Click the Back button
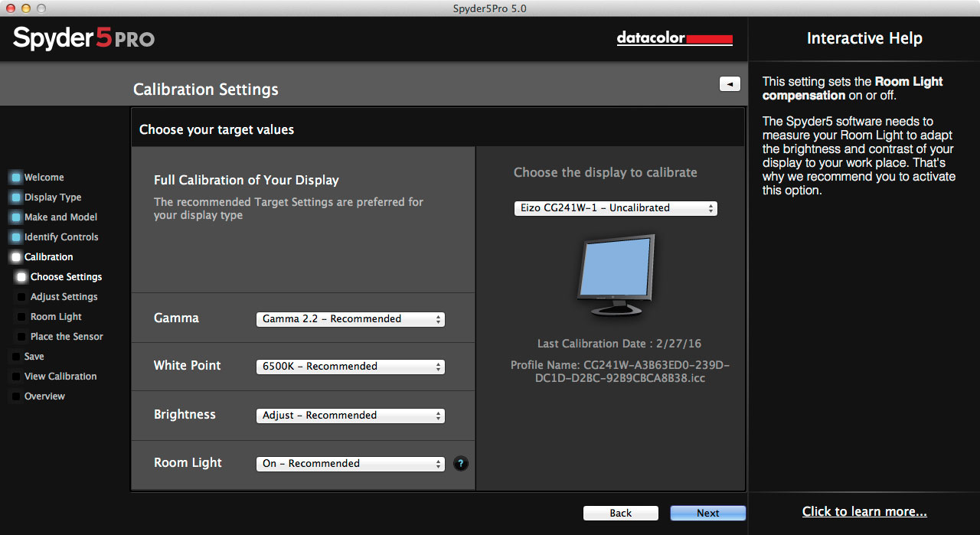Viewport: 980px width, 535px height. 621,513
